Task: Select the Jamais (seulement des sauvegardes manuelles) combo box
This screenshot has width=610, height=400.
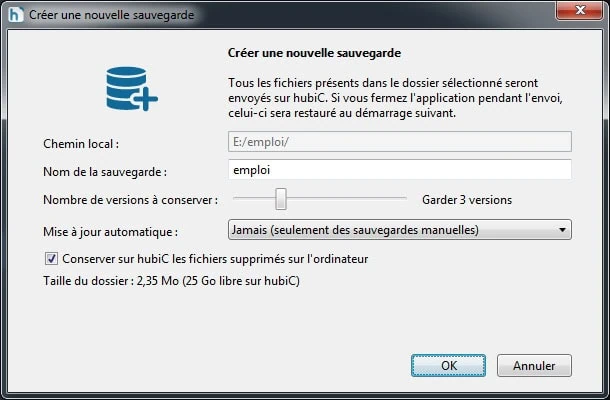Action: [390, 231]
